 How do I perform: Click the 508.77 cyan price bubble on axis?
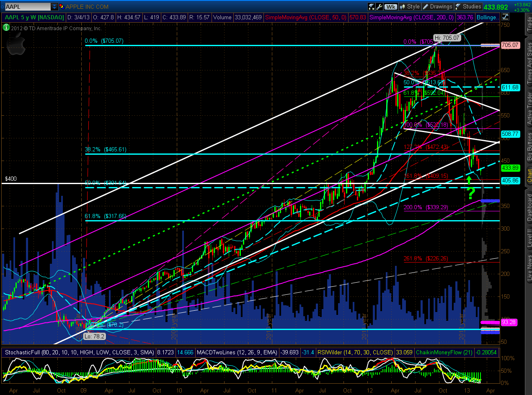[510, 134]
